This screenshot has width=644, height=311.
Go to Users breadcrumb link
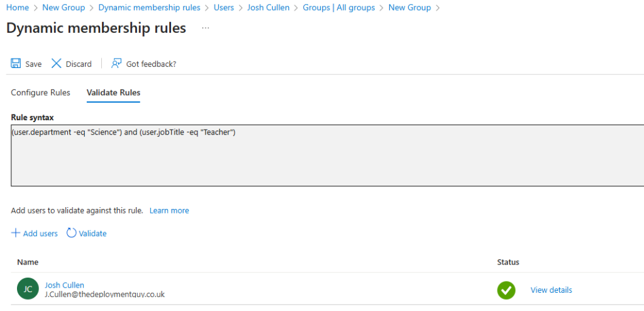[223, 8]
